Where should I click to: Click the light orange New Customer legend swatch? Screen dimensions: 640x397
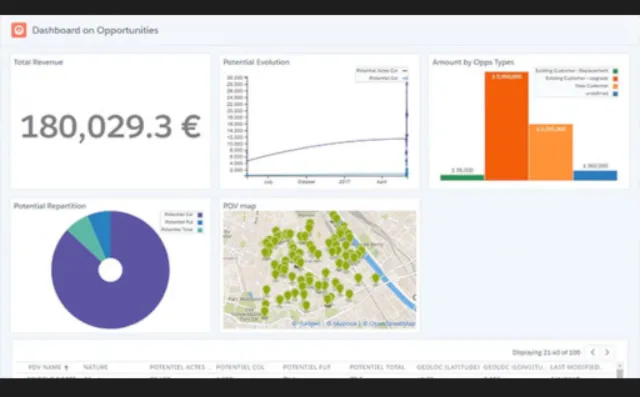click(615, 86)
